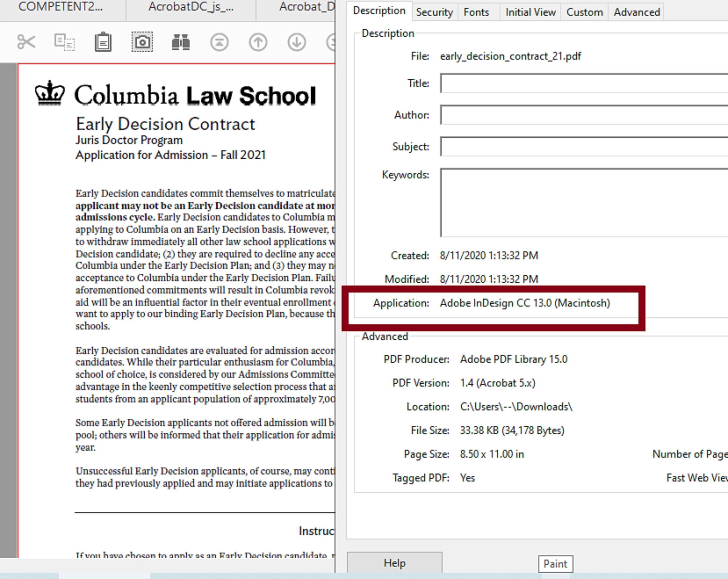
Task: Click the scissors Cut icon
Action: [26, 42]
